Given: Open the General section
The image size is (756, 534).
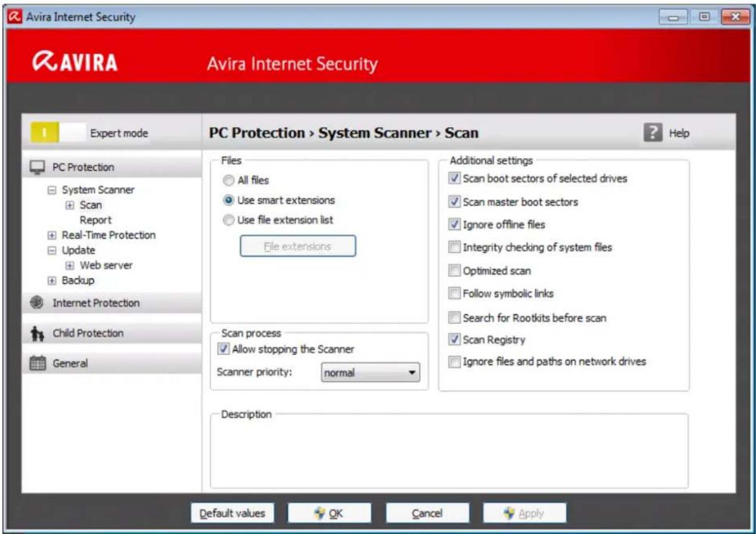Looking at the screenshot, I should (111, 363).
